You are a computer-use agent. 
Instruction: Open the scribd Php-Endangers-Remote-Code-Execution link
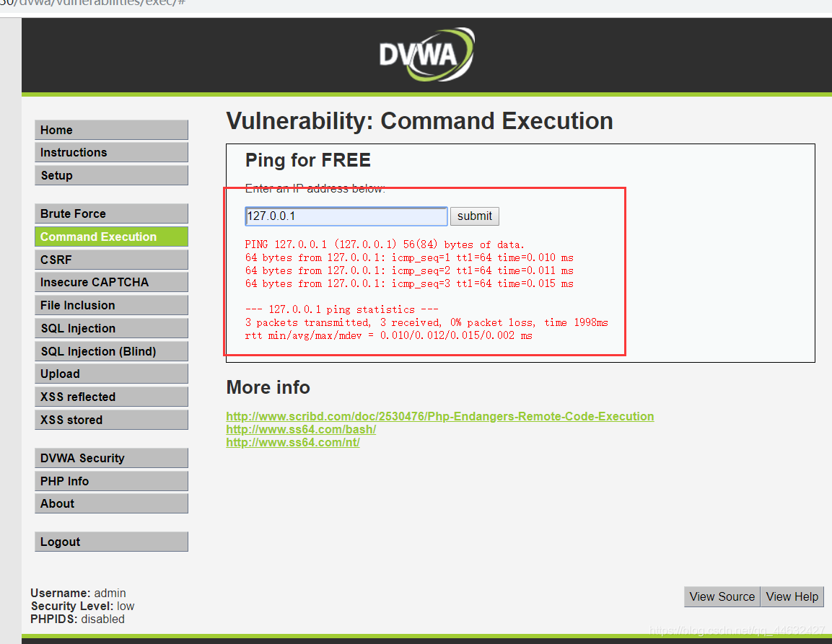click(440, 416)
